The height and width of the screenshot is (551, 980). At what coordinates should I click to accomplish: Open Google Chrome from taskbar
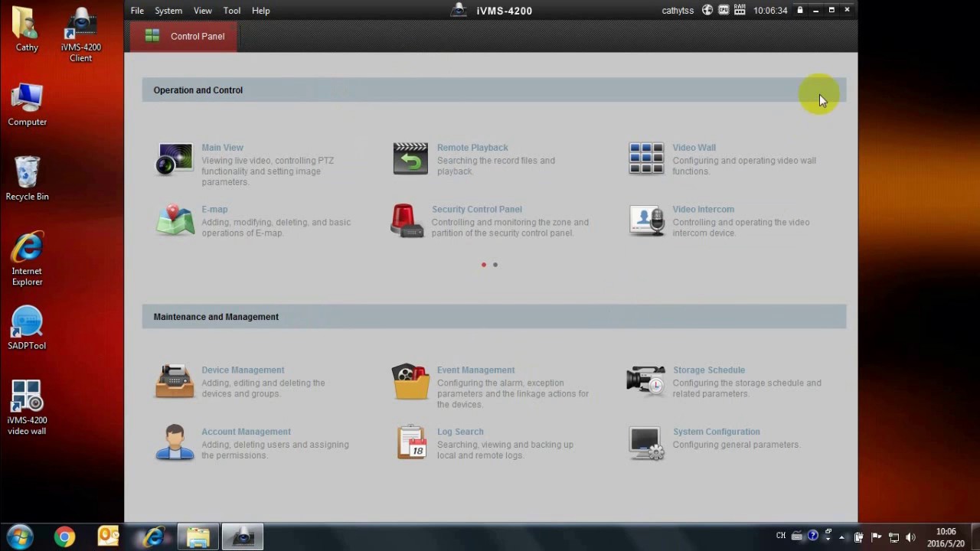pos(64,537)
